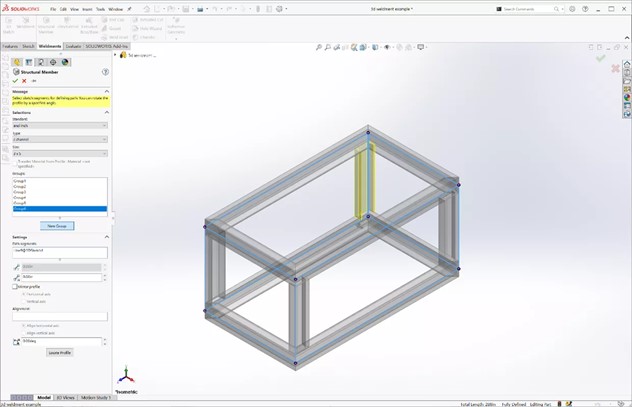Collapse the Message section
This screenshot has width=632, height=407.
(x=107, y=91)
